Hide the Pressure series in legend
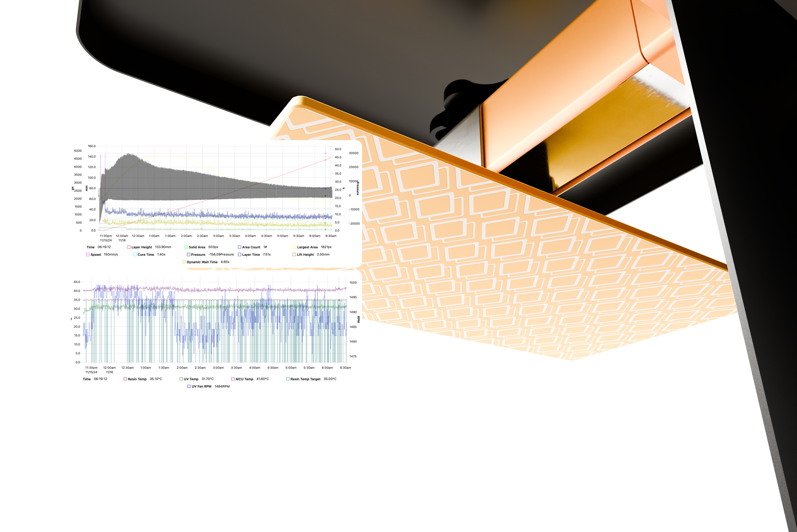 [188, 255]
